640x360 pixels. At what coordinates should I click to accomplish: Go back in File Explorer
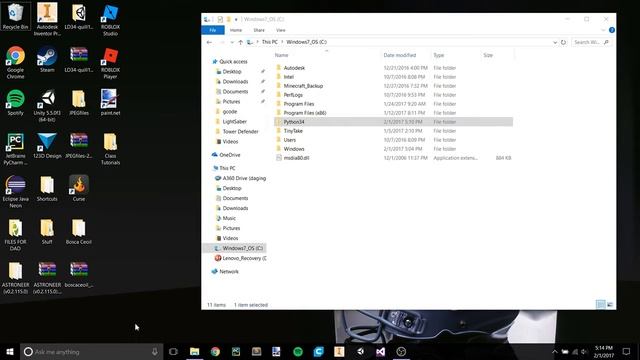(209, 42)
